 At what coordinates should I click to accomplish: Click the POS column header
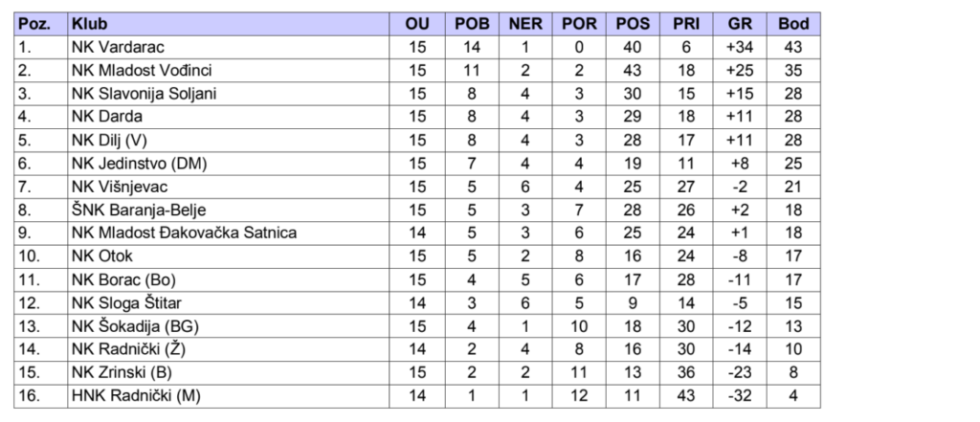coord(632,24)
